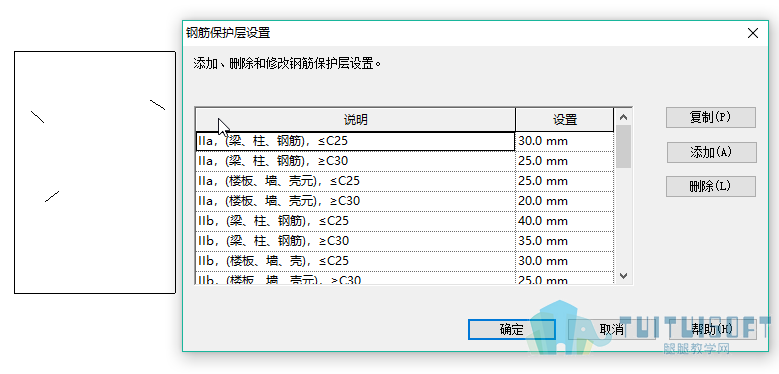The image size is (779, 374).
Task: Click the 删除(L) button
Action: coord(710,187)
